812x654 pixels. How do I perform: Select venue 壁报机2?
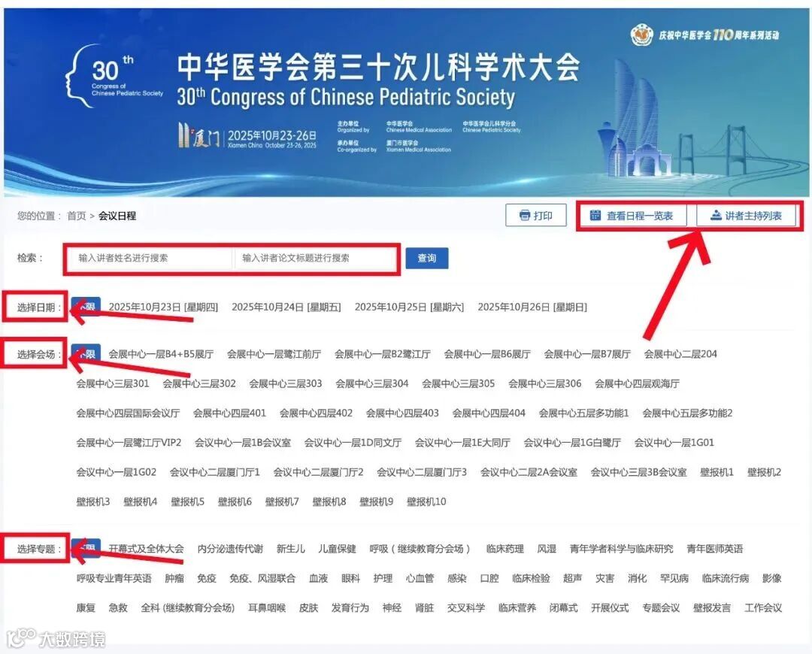(764, 472)
